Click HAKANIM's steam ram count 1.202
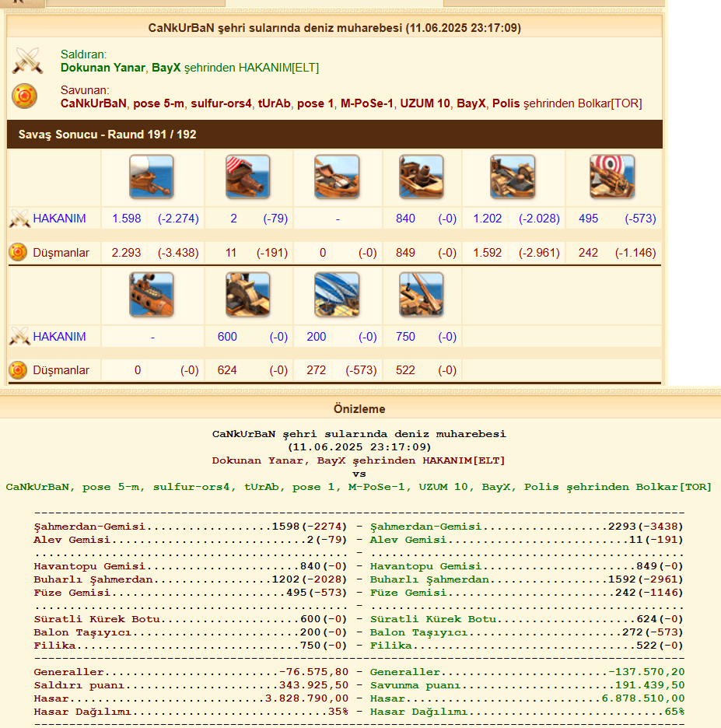Viewport: 721px width, 728px height. pyautogui.click(x=488, y=219)
